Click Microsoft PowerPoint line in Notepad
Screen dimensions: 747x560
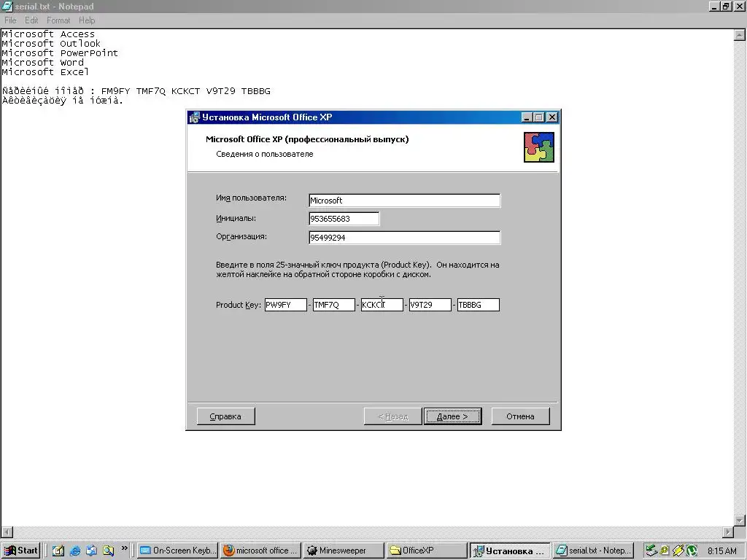point(60,52)
